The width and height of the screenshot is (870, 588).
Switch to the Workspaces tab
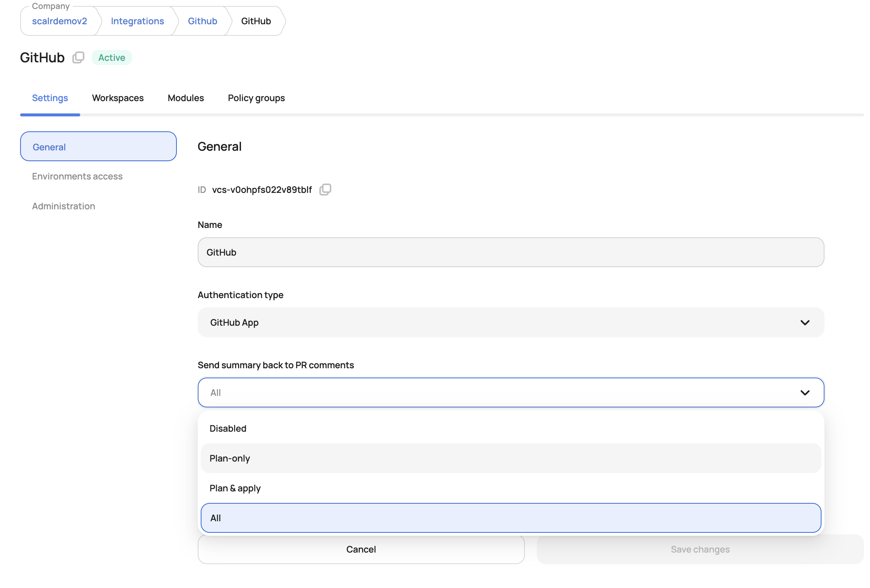118,98
